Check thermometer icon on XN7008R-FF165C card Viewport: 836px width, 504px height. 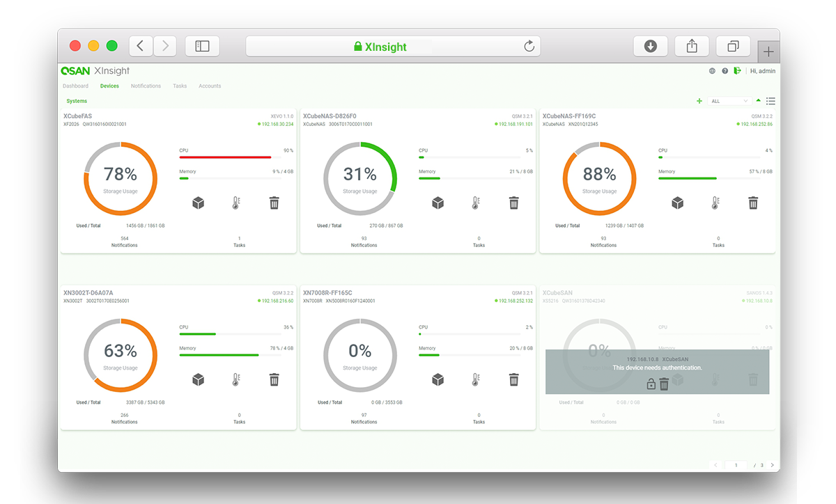point(476,379)
